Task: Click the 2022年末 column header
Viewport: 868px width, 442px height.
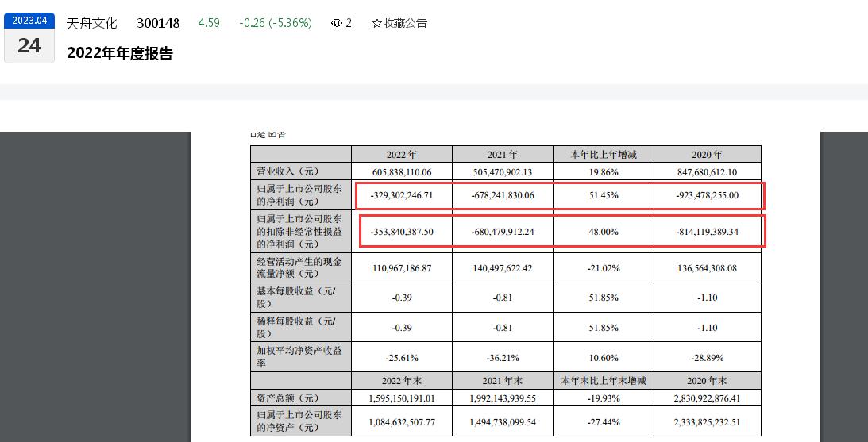Action: pyautogui.click(x=401, y=380)
